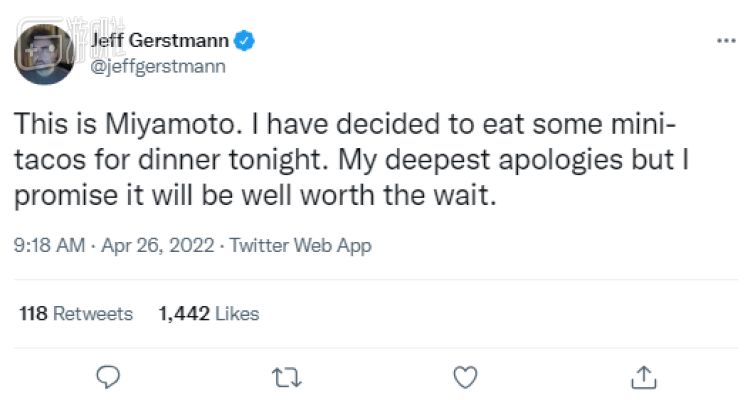Click the bold 118 retweet count number

[33, 314]
